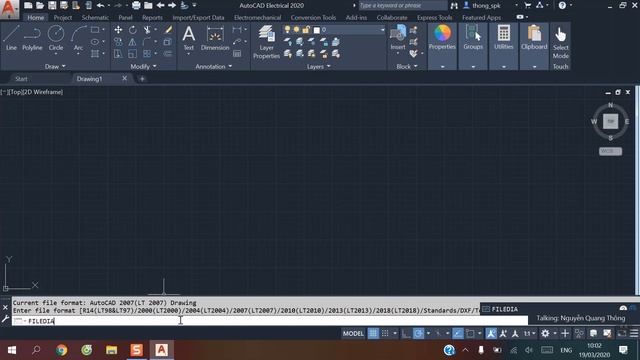Click the thong_spk user account

click(487, 5)
